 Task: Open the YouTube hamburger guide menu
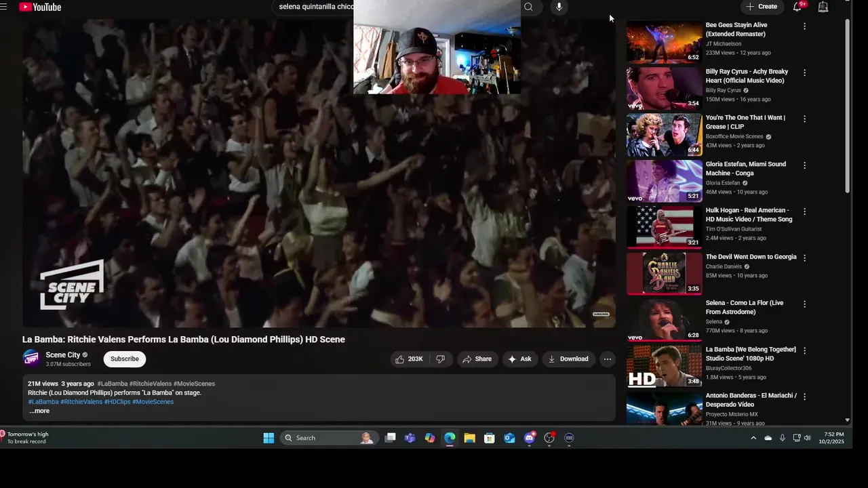pyautogui.click(x=3, y=7)
